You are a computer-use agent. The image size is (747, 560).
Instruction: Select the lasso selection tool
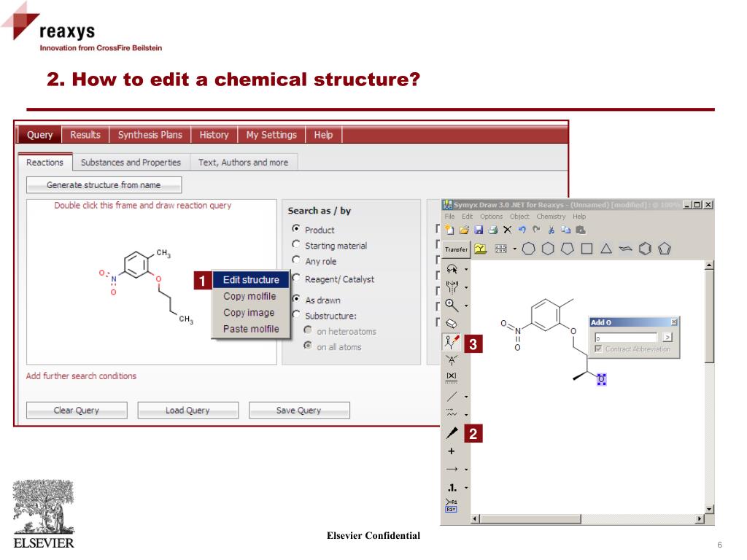click(x=452, y=270)
